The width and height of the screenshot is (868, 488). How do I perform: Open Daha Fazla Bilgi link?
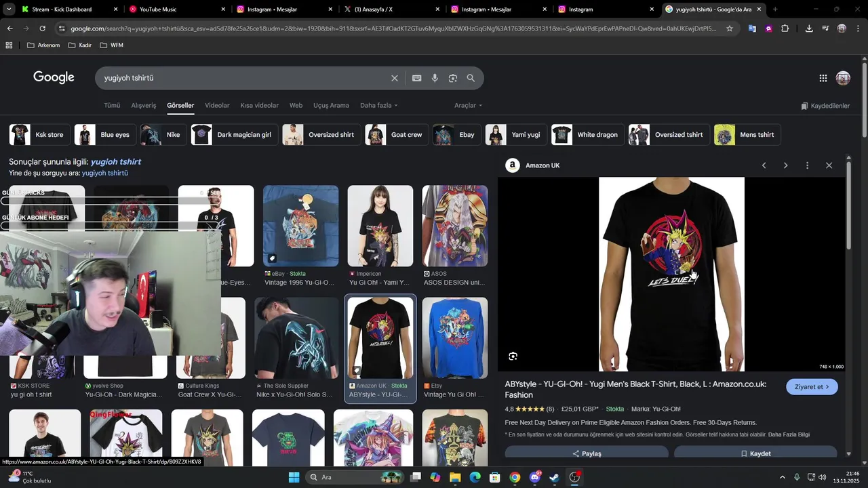tap(789, 434)
